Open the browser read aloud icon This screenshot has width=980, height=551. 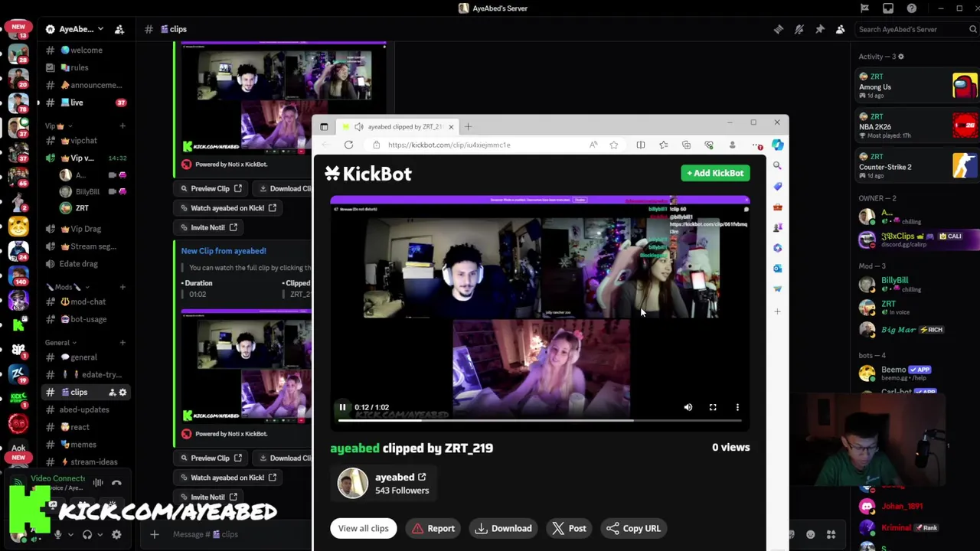[593, 145]
